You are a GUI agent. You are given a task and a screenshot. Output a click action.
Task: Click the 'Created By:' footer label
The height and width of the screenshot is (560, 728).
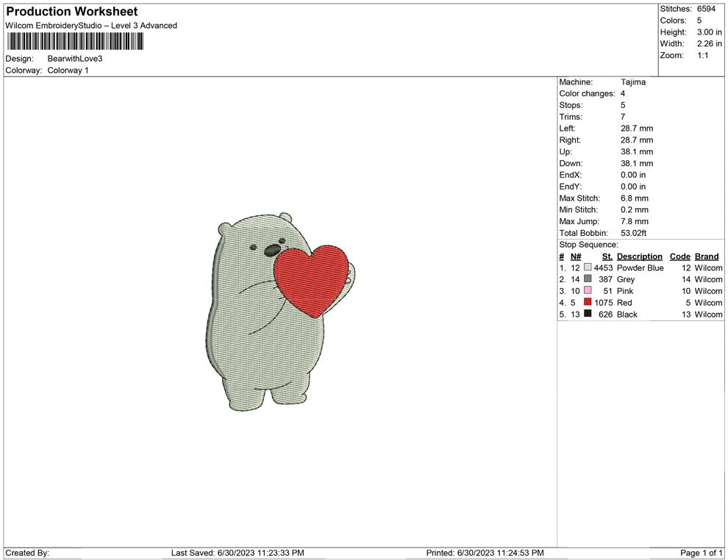point(27,553)
